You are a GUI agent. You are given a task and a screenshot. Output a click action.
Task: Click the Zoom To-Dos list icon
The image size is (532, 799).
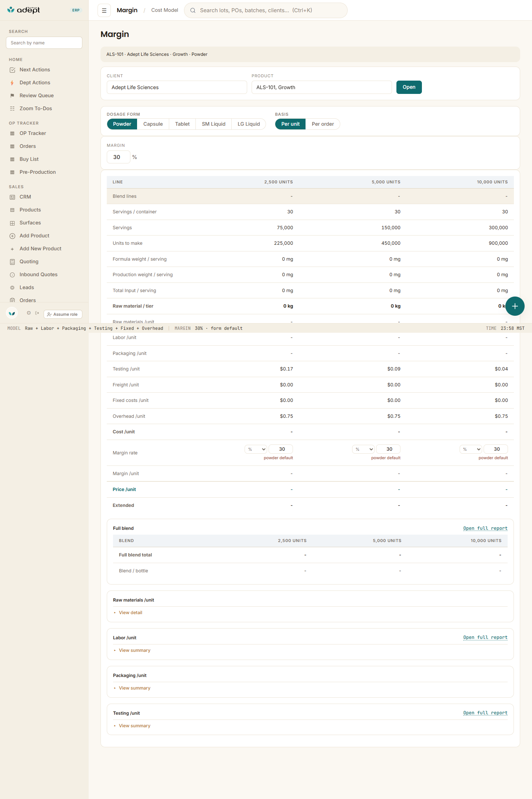(x=12, y=109)
